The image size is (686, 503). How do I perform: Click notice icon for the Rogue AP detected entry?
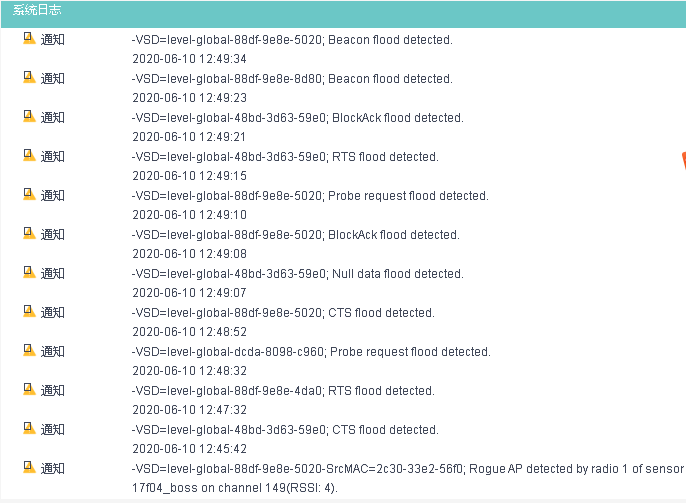[29, 468]
